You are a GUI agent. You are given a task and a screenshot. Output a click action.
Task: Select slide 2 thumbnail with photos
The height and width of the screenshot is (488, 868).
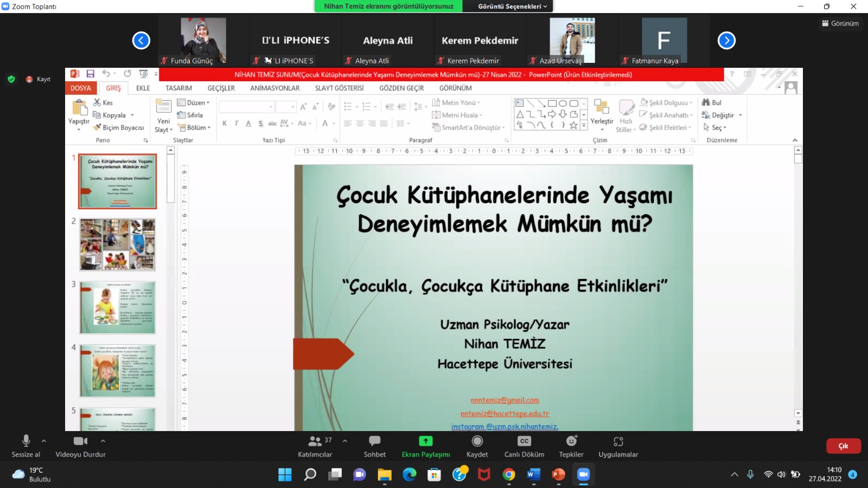pyautogui.click(x=118, y=245)
